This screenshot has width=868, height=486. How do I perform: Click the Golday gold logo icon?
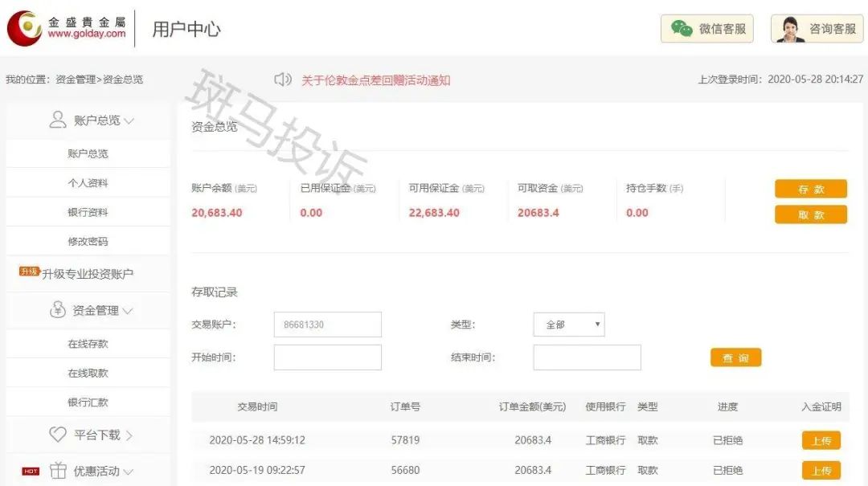point(24,28)
